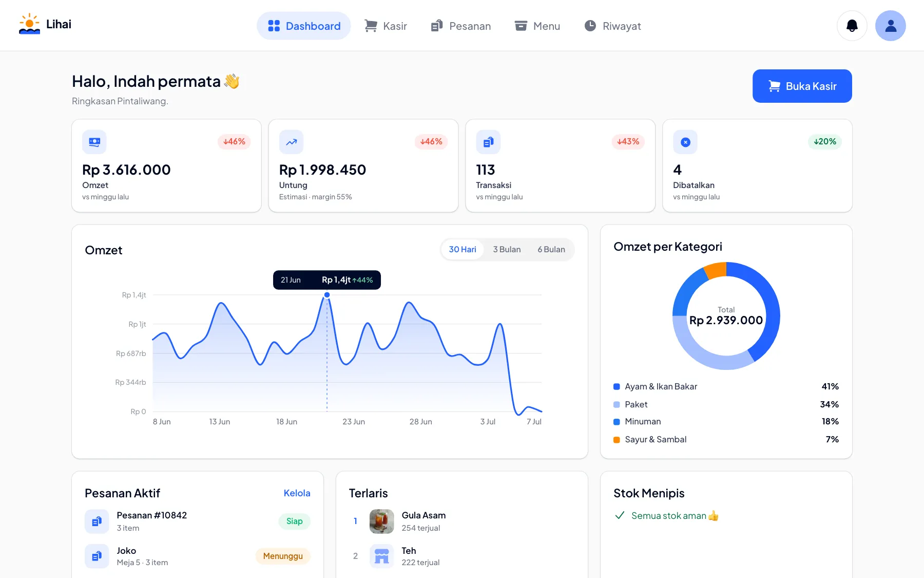Click the waving hand emoji
This screenshot has width=924, height=578.
point(232,81)
